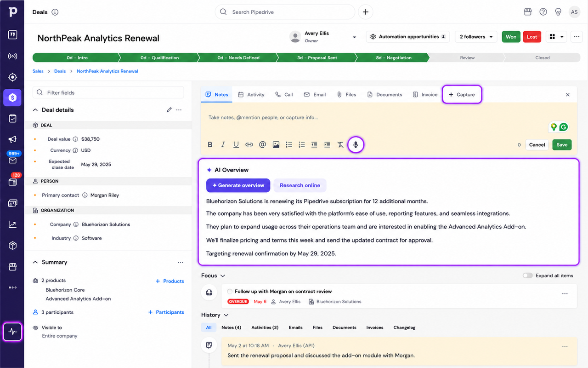Viewport: 588px width, 368px height.
Task: Save the note
Action: click(562, 144)
